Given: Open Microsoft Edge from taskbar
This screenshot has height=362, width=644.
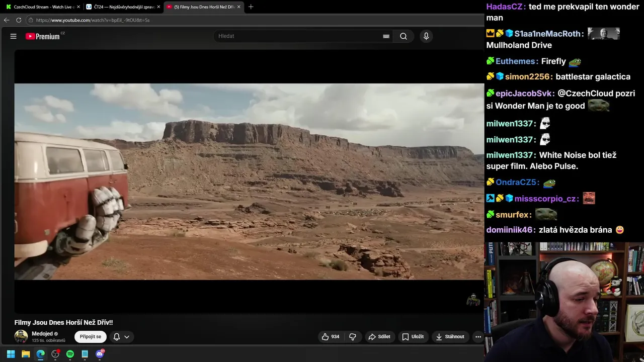Looking at the screenshot, I should pyautogui.click(x=40, y=354).
